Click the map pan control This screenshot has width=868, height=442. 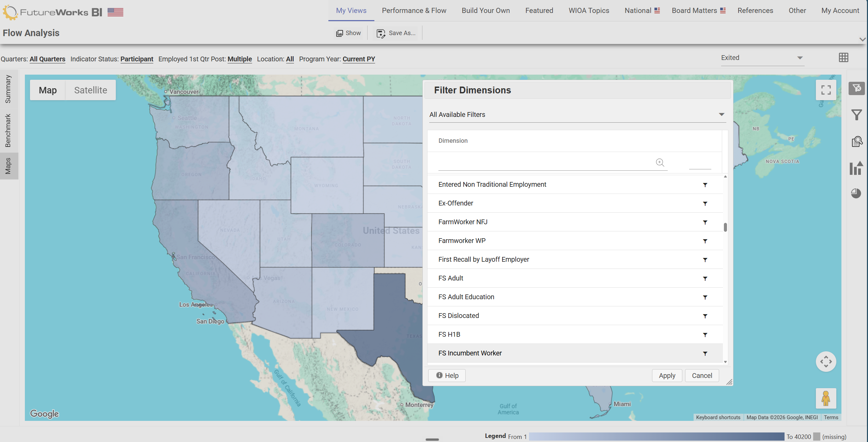click(x=826, y=361)
